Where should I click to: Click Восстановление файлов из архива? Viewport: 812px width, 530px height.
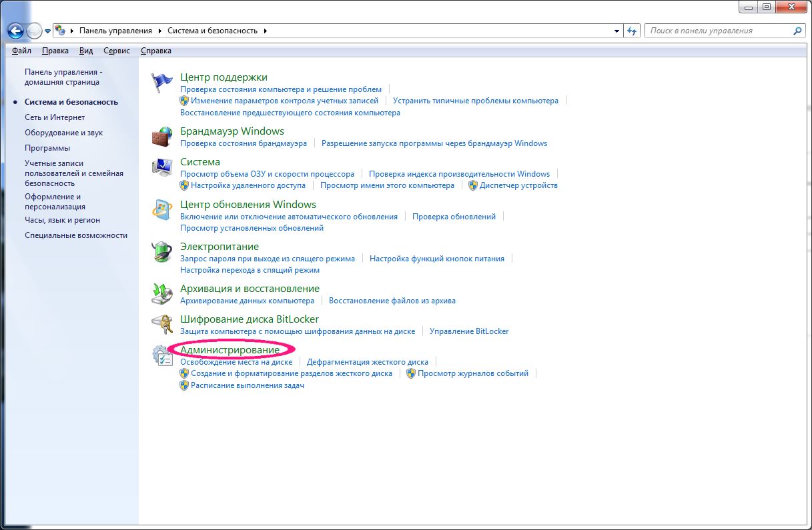point(392,301)
